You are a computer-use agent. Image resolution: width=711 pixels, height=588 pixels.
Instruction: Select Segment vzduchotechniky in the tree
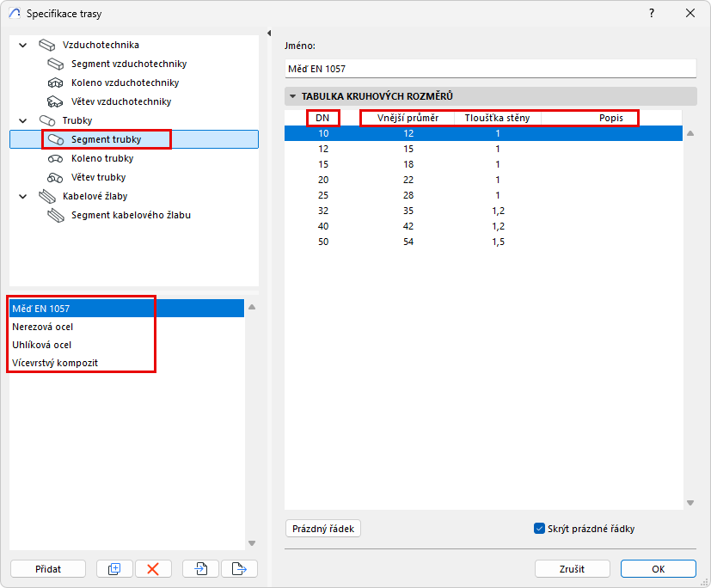coord(129,64)
